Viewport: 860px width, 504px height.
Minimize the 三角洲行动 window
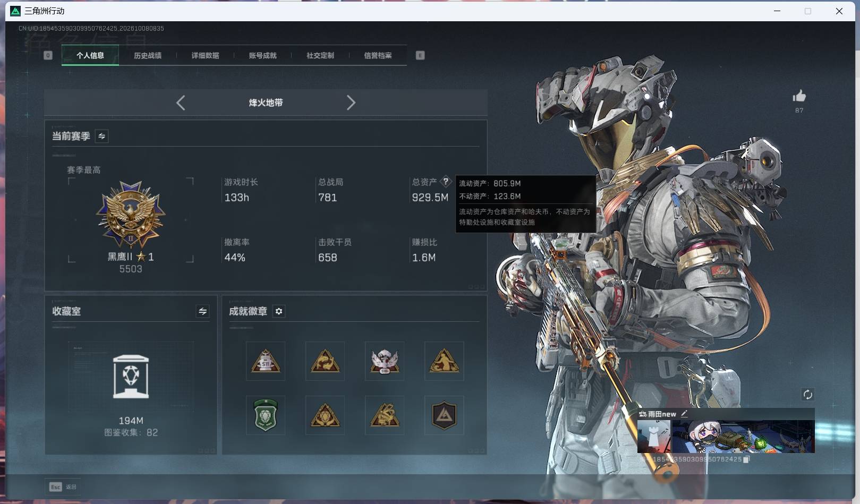(x=777, y=11)
